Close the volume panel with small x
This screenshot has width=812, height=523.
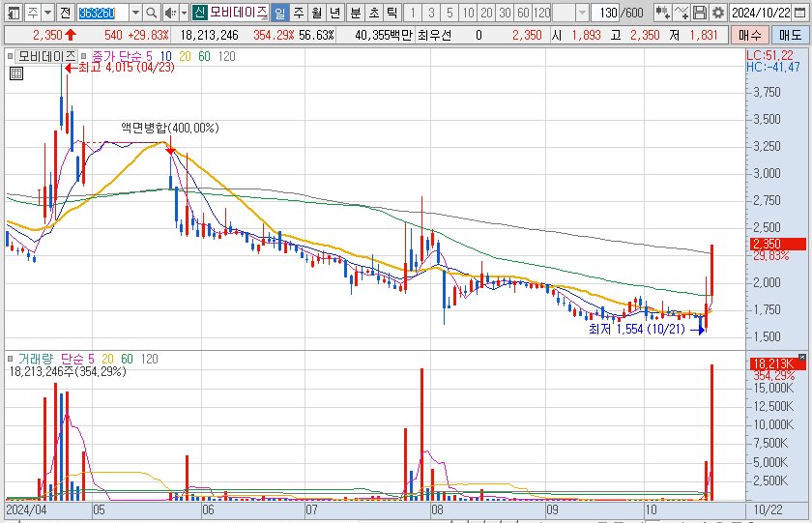pos(801,358)
